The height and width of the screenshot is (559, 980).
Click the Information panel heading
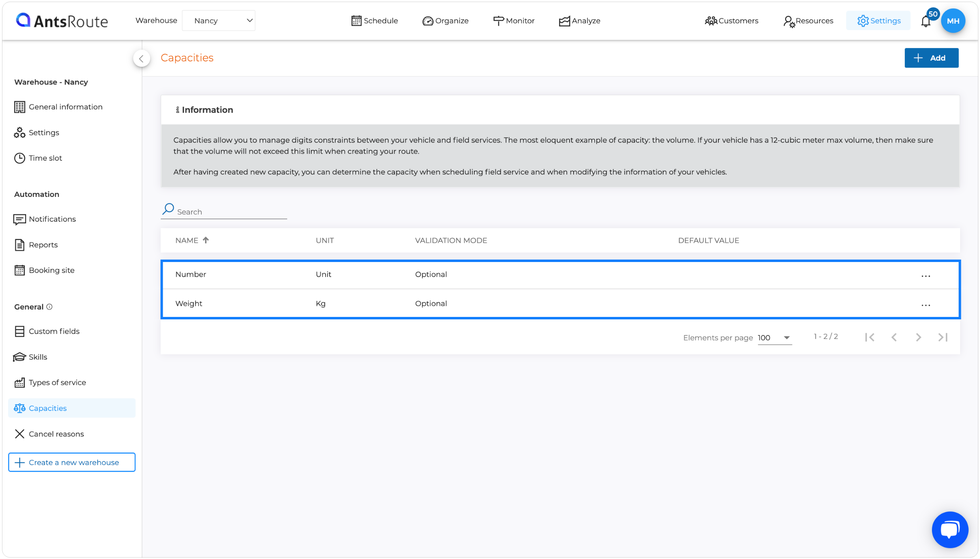[x=204, y=110]
